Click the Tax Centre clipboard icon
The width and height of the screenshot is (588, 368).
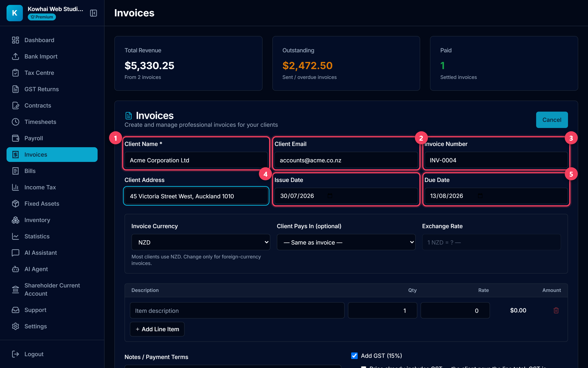coord(16,73)
